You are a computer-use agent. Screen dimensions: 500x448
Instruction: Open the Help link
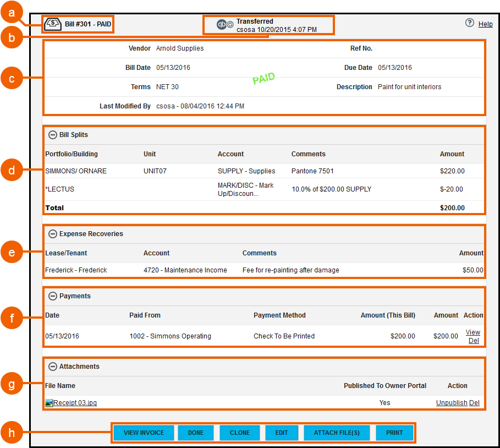[x=485, y=24]
